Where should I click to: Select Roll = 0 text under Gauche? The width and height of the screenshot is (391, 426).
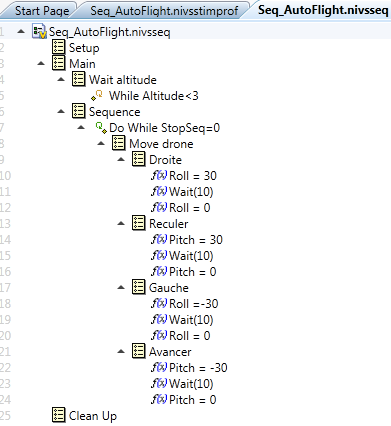coord(190,336)
